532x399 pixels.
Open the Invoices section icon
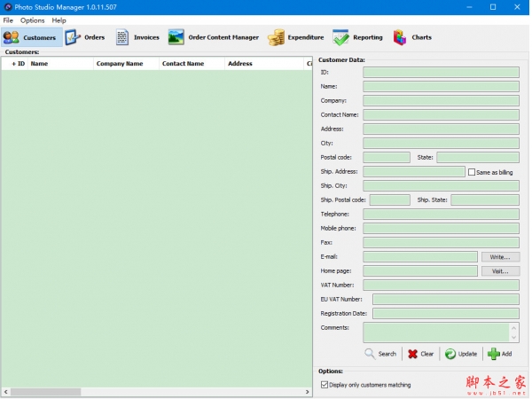point(122,37)
